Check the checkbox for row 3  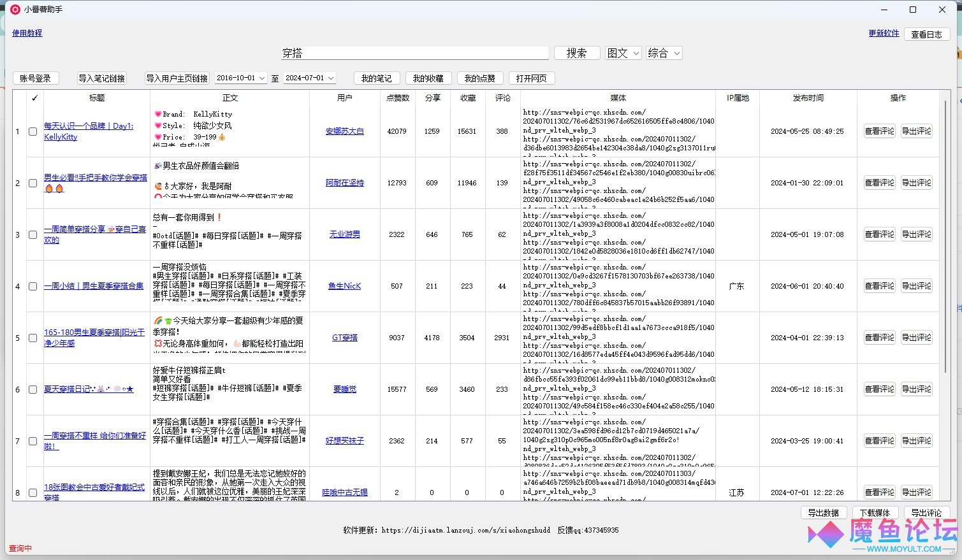(33, 235)
